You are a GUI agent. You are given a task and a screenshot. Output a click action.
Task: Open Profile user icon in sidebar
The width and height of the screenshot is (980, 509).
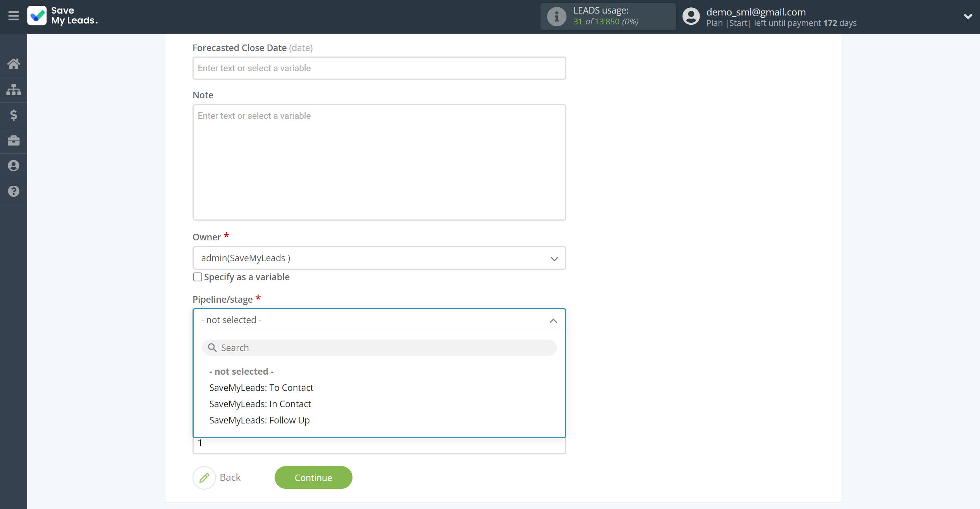[x=14, y=166]
